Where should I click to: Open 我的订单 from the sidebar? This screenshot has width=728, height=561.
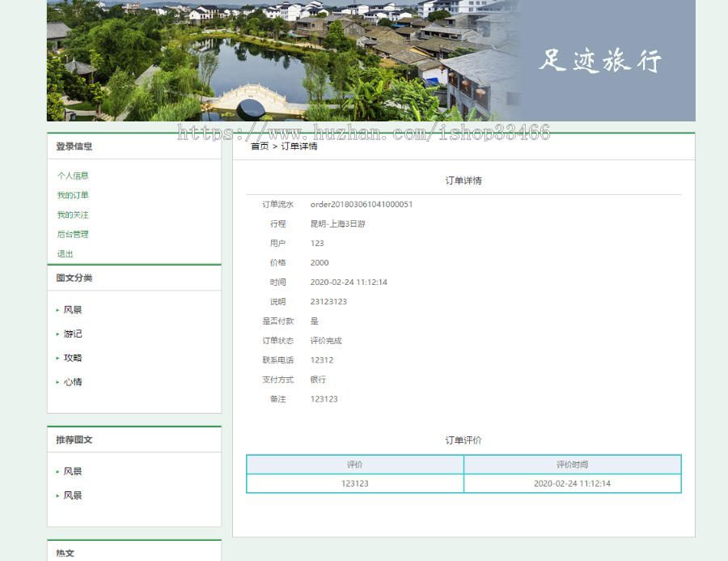(x=72, y=195)
